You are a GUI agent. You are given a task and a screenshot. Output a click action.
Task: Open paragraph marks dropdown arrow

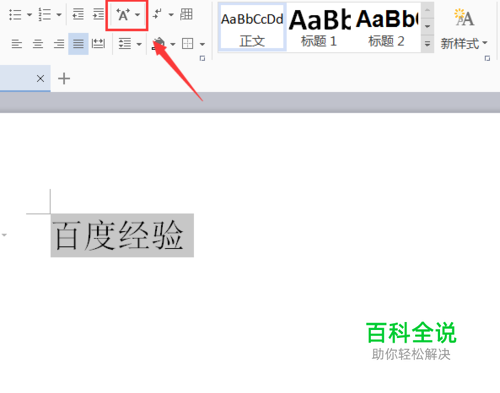click(x=171, y=15)
